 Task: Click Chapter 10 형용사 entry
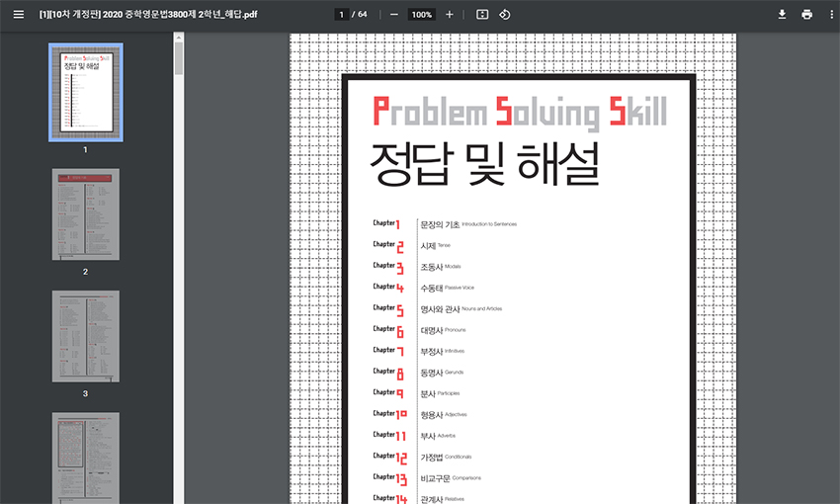coord(419,414)
